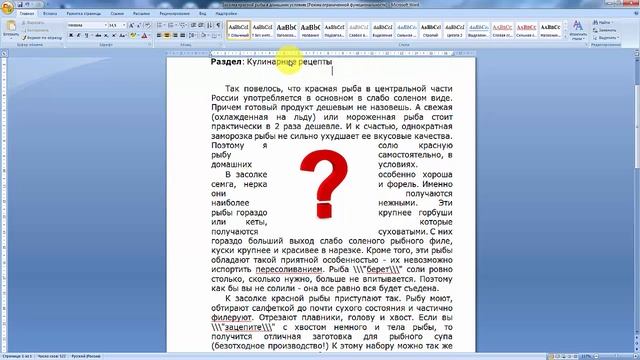Screen dimensions: 640x360
Task: Sort the selected text
Action: coord(210,25)
